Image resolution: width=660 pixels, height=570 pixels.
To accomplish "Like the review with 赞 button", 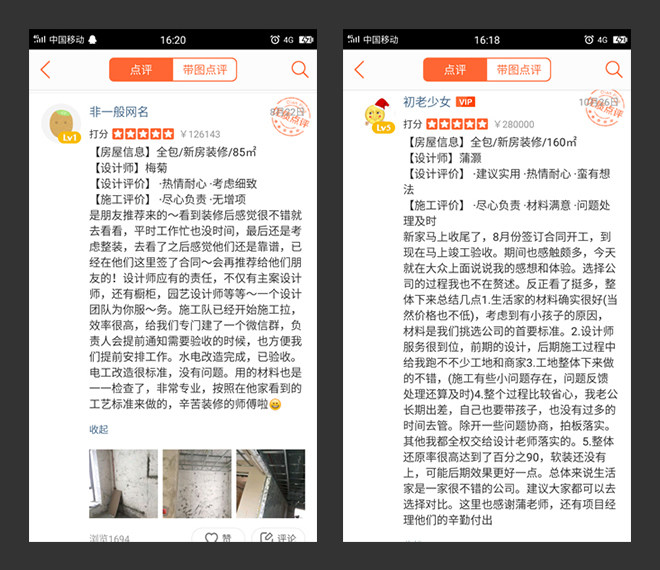I will pyautogui.click(x=218, y=537).
